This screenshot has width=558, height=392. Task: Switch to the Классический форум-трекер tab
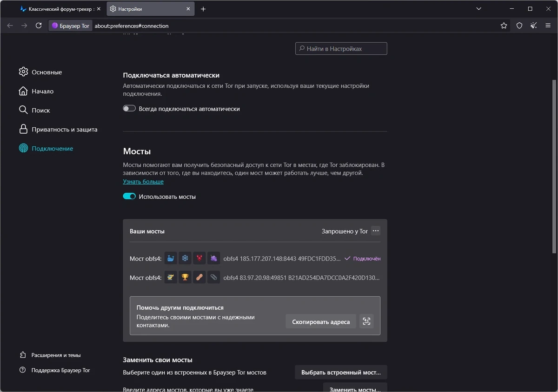61,9
